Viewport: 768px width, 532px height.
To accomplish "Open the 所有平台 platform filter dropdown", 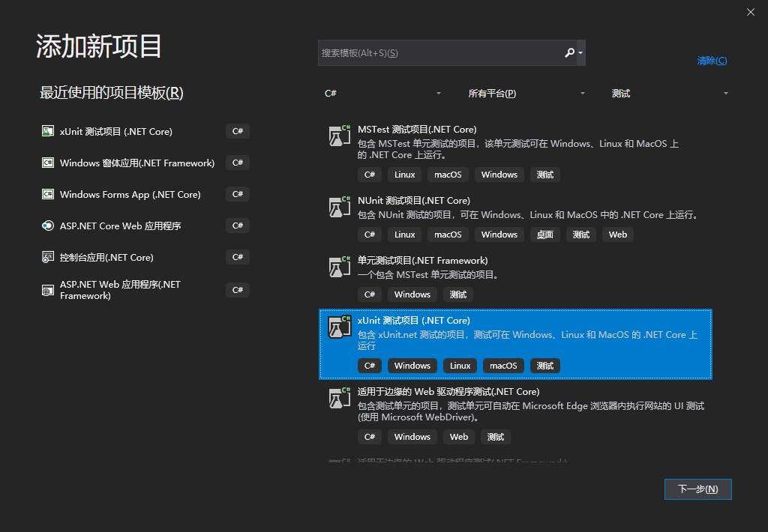I will (x=526, y=94).
